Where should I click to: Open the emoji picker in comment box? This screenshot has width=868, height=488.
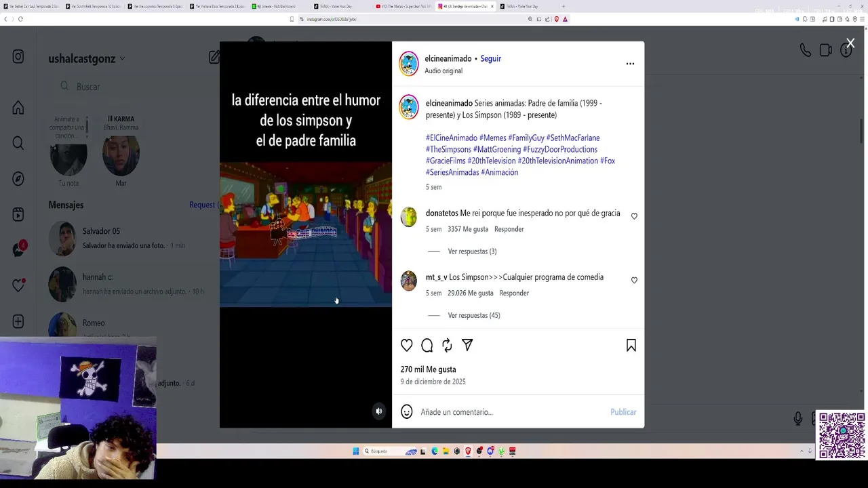pos(407,412)
